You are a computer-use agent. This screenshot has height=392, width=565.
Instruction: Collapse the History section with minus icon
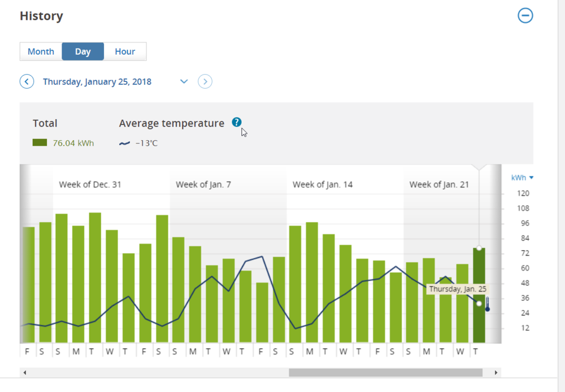coord(525,16)
